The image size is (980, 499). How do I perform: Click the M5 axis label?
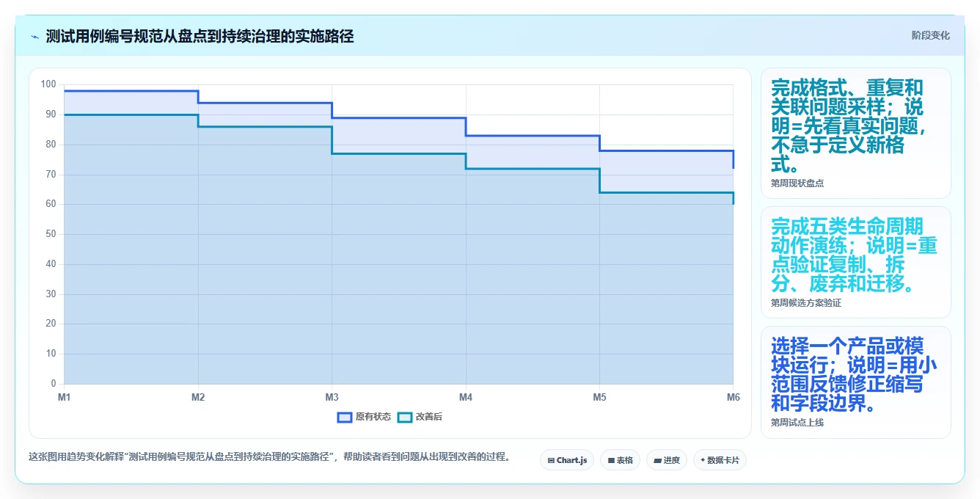point(599,397)
